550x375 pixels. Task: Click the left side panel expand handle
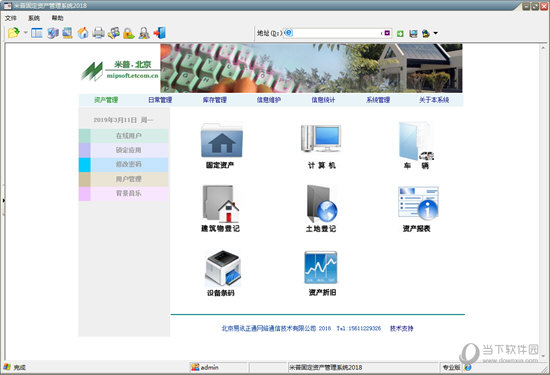coord(3,200)
